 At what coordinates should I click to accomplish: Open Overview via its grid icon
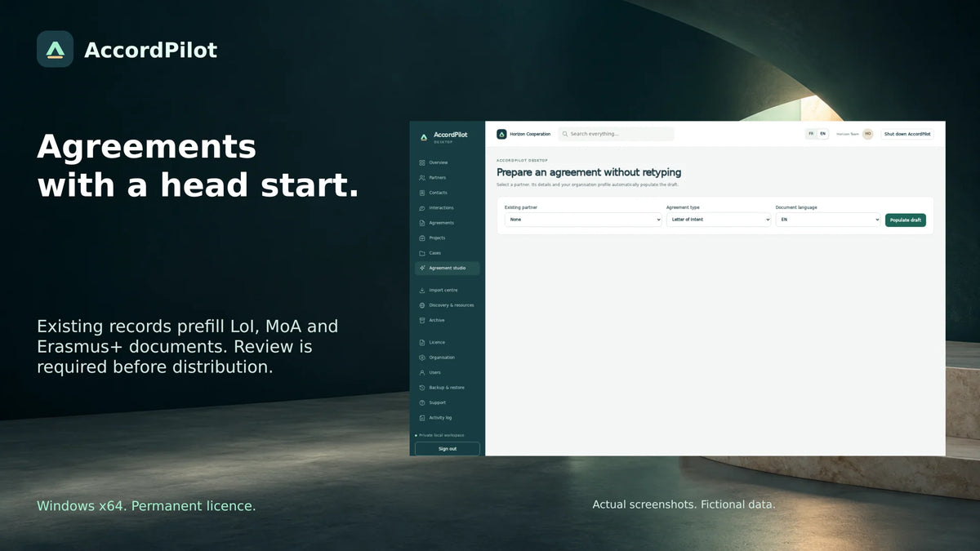click(421, 162)
